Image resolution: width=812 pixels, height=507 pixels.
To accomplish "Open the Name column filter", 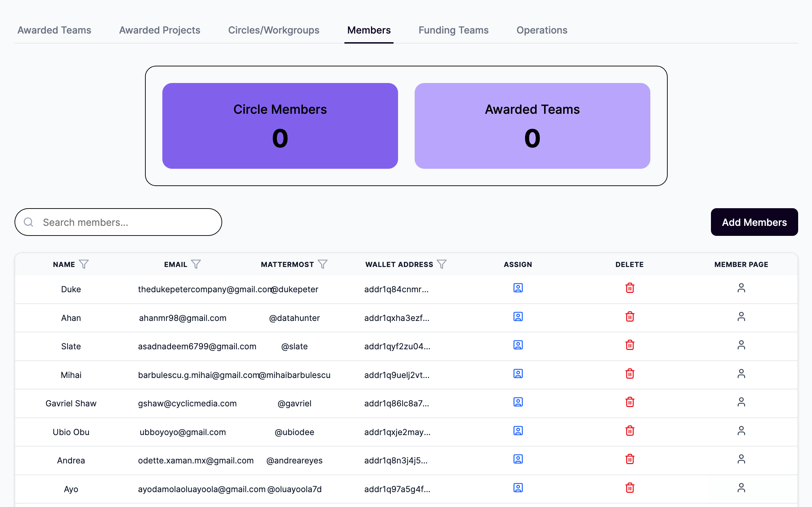I will coord(84,264).
